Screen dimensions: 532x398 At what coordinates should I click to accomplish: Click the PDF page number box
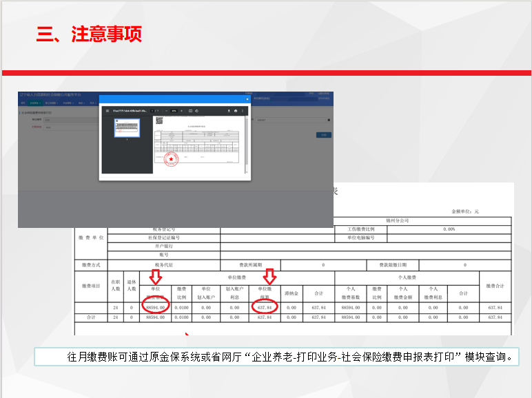[153, 111]
